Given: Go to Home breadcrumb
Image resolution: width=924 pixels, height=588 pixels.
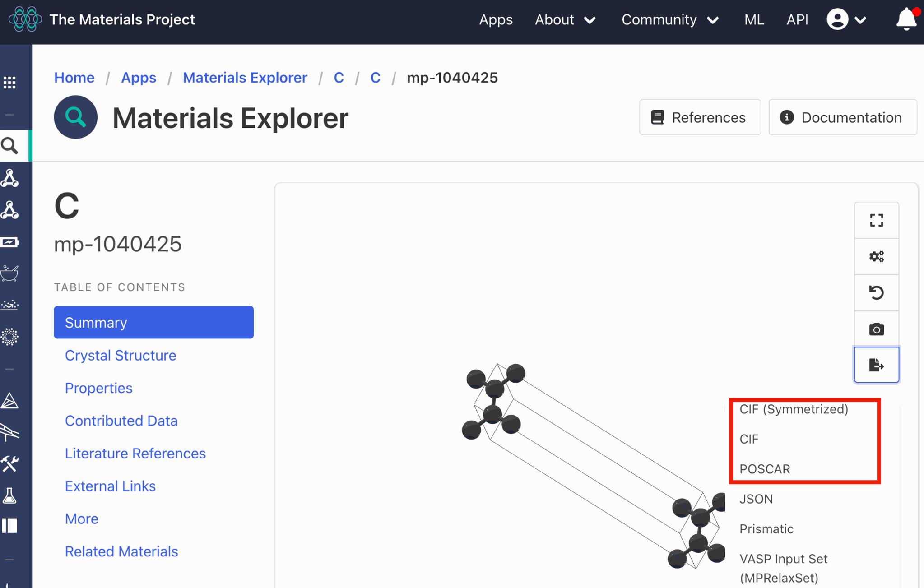Looking at the screenshot, I should pyautogui.click(x=74, y=78).
